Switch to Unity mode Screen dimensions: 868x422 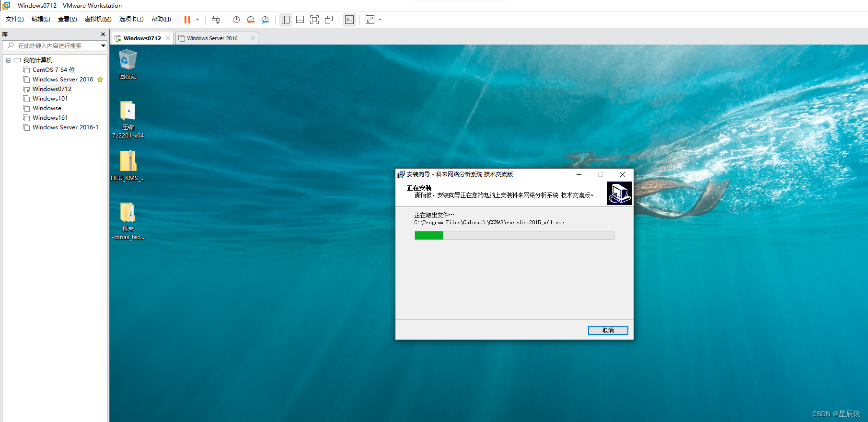[329, 20]
